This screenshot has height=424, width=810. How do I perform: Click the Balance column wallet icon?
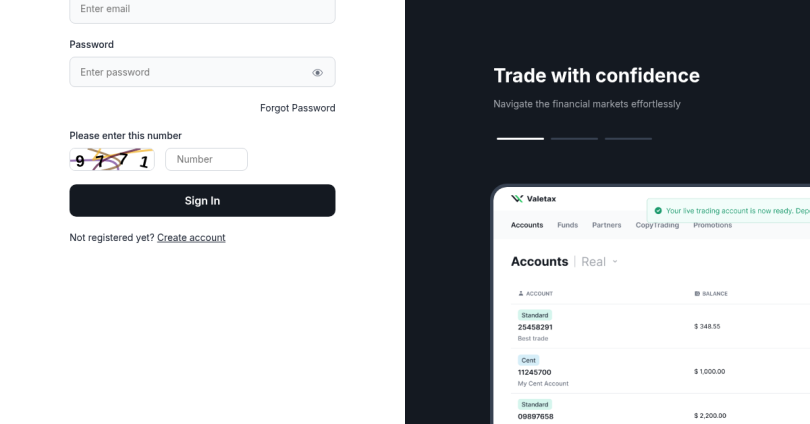696,293
